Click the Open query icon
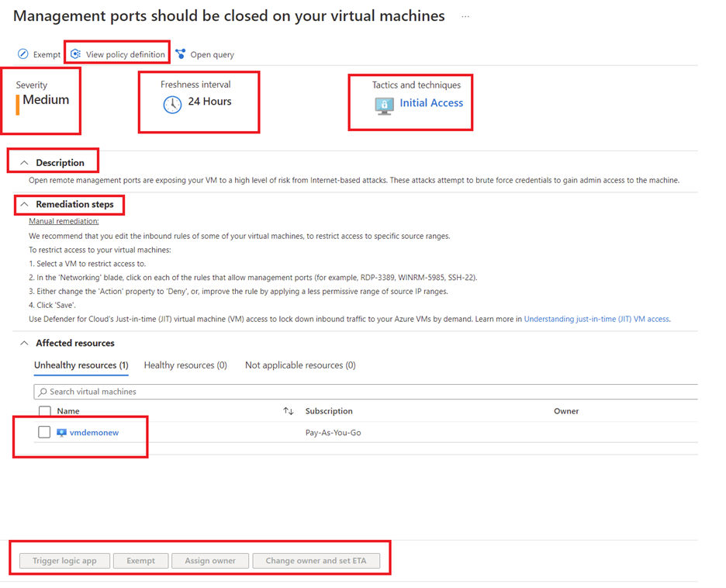Image resolution: width=726 pixels, height=588 pixels. coord(181,54)
